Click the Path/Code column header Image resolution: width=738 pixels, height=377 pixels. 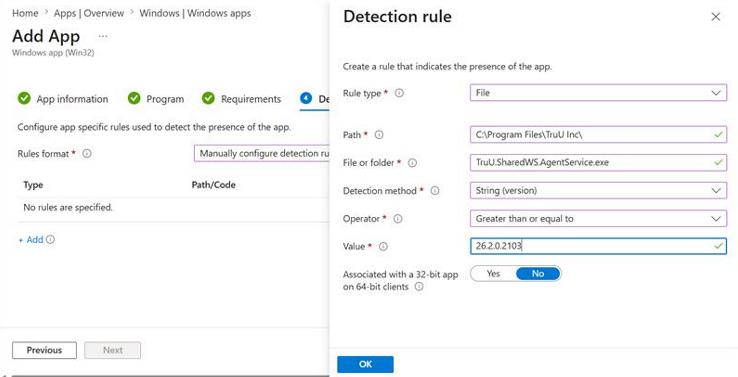(214, 185)
